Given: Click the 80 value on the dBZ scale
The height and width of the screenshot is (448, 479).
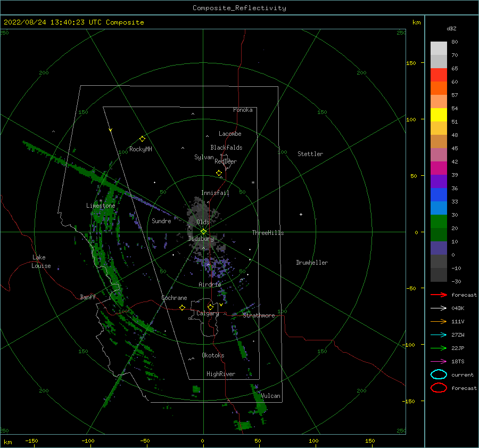Looking at the screenshot, I should point(455,42).
